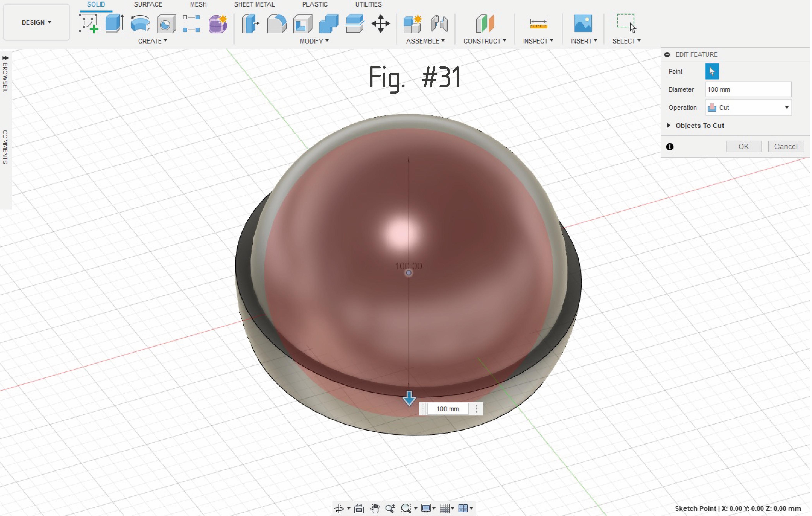This screenshot has width=812, height=516.
Task: Confirm the feature with OK
Action: coord(743,146)
